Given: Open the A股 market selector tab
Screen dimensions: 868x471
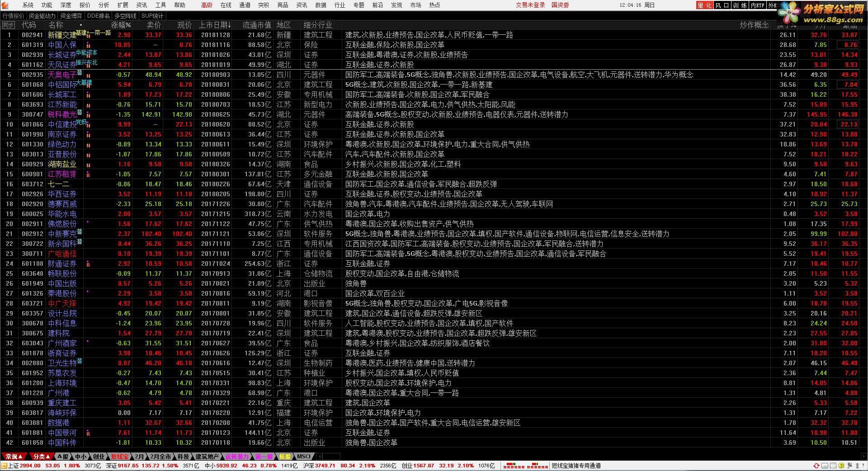Looking at the screenshot, I should [63, 457].
